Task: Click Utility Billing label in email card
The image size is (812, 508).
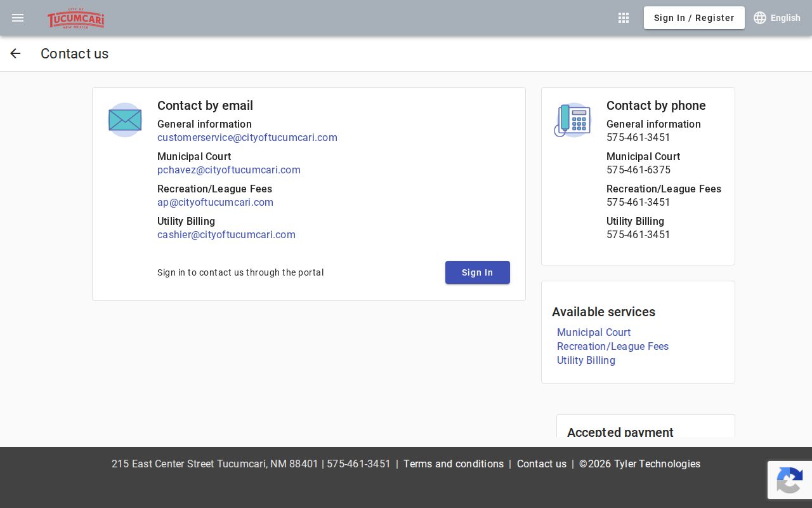Action: pyautogui.click(x=186, y=222)
